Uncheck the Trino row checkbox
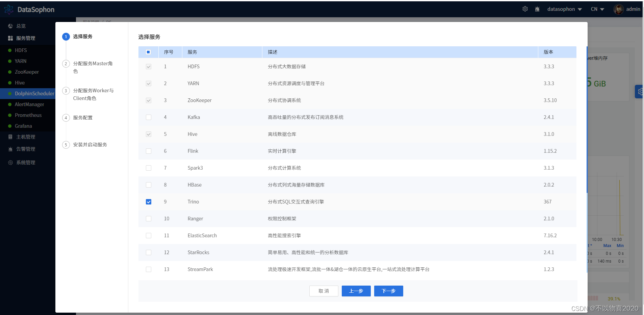This screenshot has height=315, width=644. [149, 202]
